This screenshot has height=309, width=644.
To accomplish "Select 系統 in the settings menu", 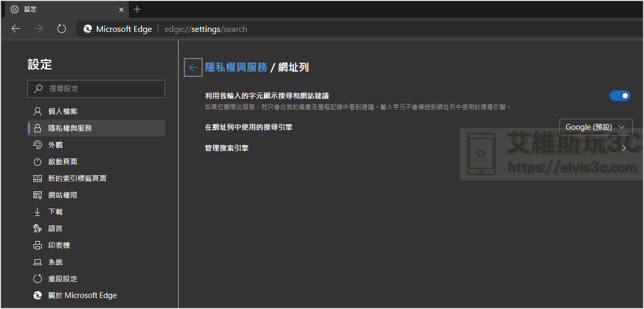I will coord(55,262).
